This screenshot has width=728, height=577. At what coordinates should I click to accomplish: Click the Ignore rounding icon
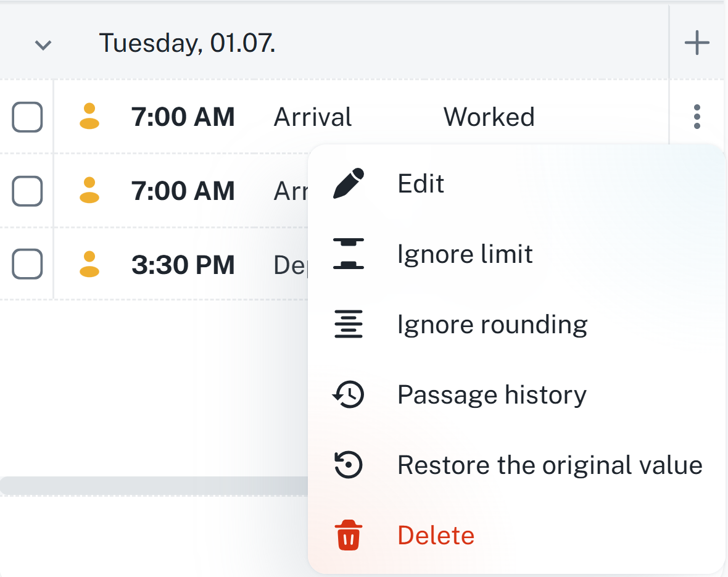(349, 324)
